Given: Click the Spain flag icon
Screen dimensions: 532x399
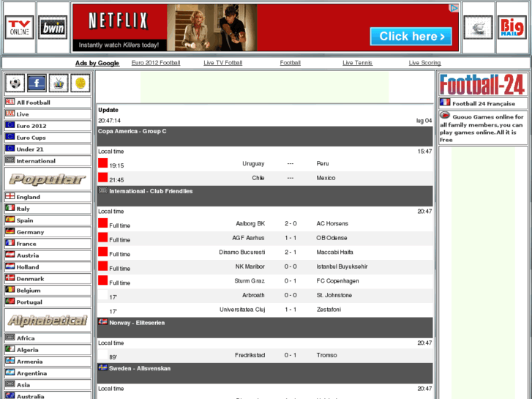Looking at the screenshot, I should 10,220.
